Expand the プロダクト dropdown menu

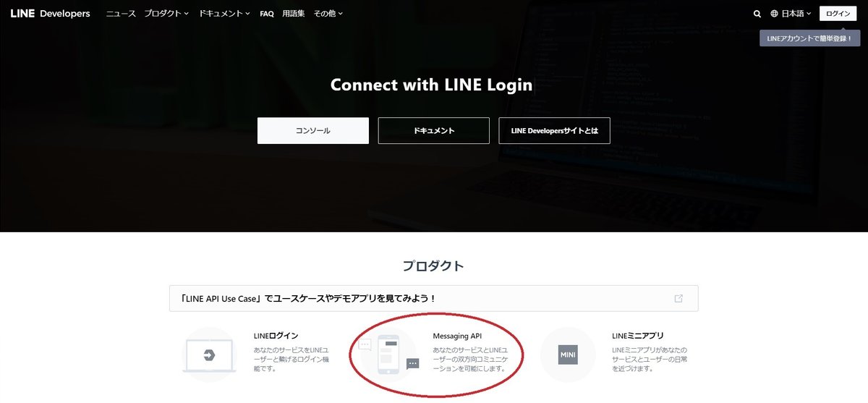pyautogui.click(x=166, y=14)
